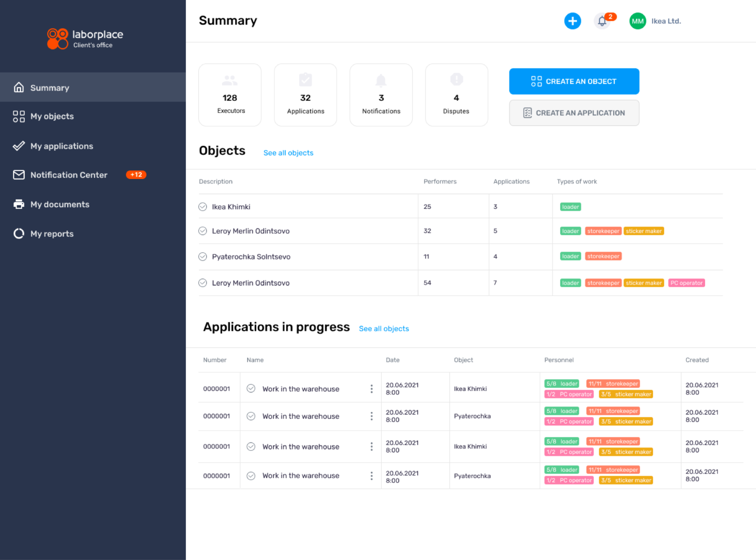Toggle check circle of first warehouse application
Image resolution: width=756 pixels, height=560 pixels.
pyautogui.click(x=251, y=388)
